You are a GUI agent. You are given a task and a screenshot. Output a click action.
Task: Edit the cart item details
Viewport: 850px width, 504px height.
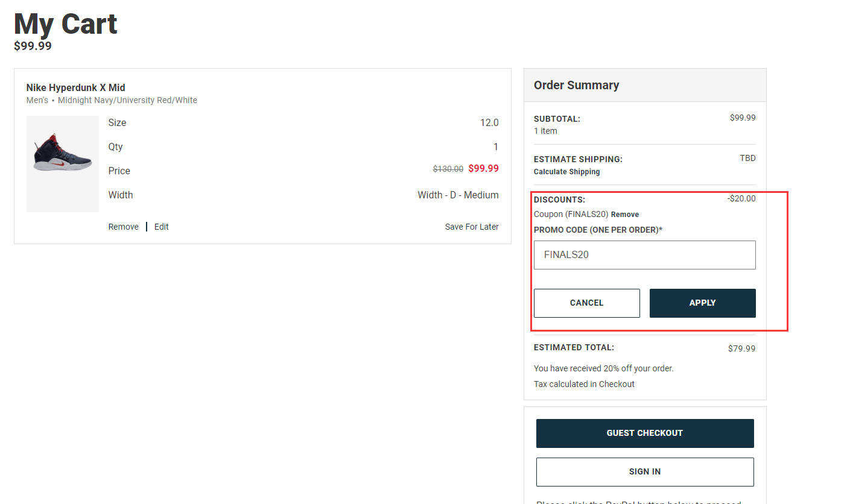162,227
